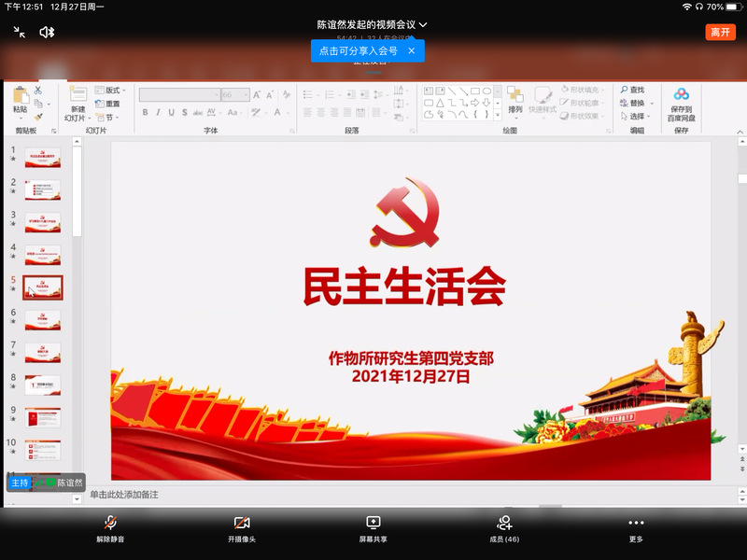Open the Shape Outline (形状轮廓) dropdown
This screenshot has height=560, width=747.
(582, 103)
